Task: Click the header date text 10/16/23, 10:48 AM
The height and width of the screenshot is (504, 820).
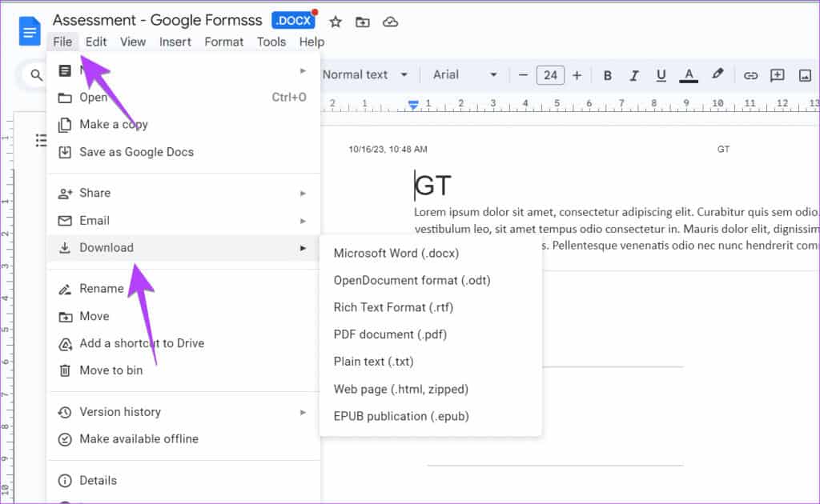Action: click(x=388, y=150)
